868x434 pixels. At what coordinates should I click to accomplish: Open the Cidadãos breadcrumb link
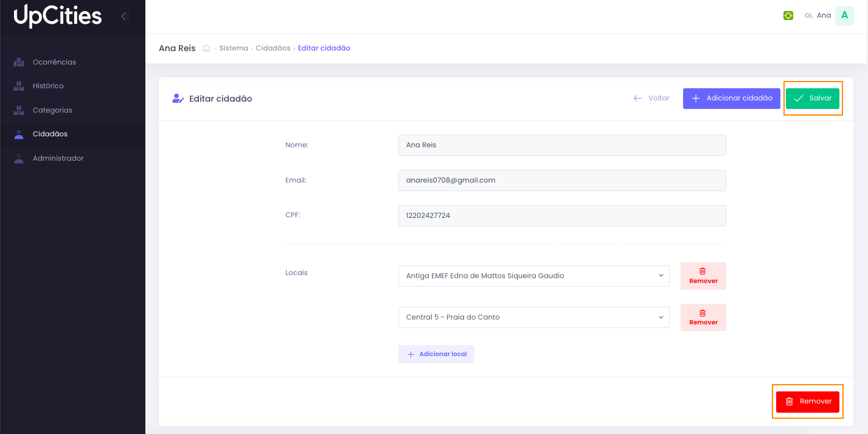click(273, 48)
